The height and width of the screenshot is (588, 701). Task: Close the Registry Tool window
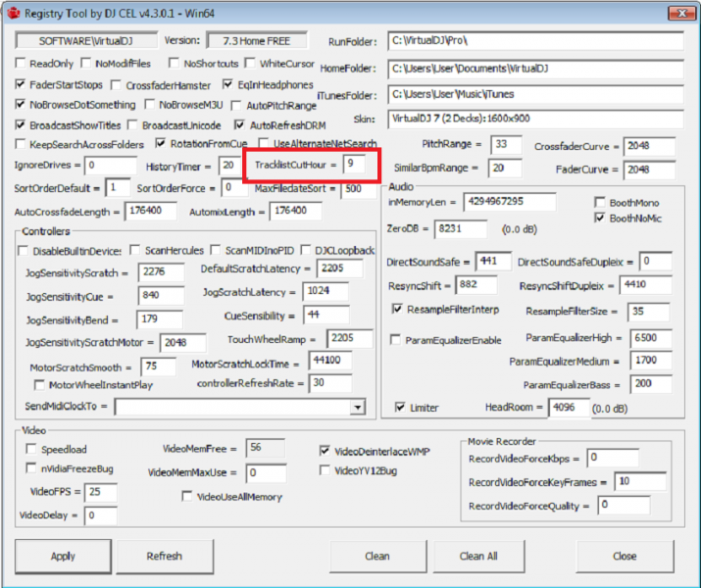(681, 14)
